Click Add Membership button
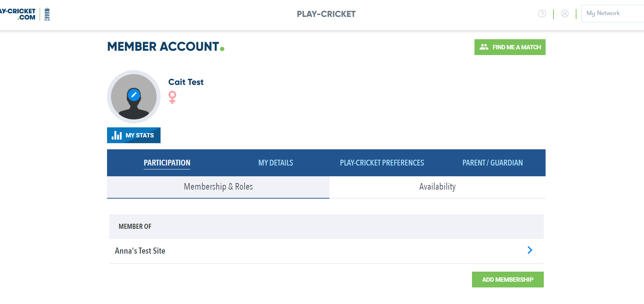This screenshot has width=644, height=304. (508, 280)
